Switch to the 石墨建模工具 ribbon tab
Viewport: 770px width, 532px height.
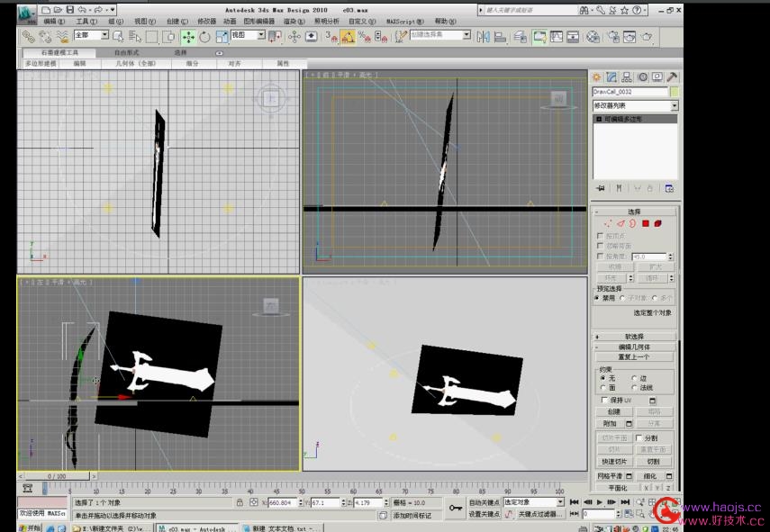click(59, 52)
